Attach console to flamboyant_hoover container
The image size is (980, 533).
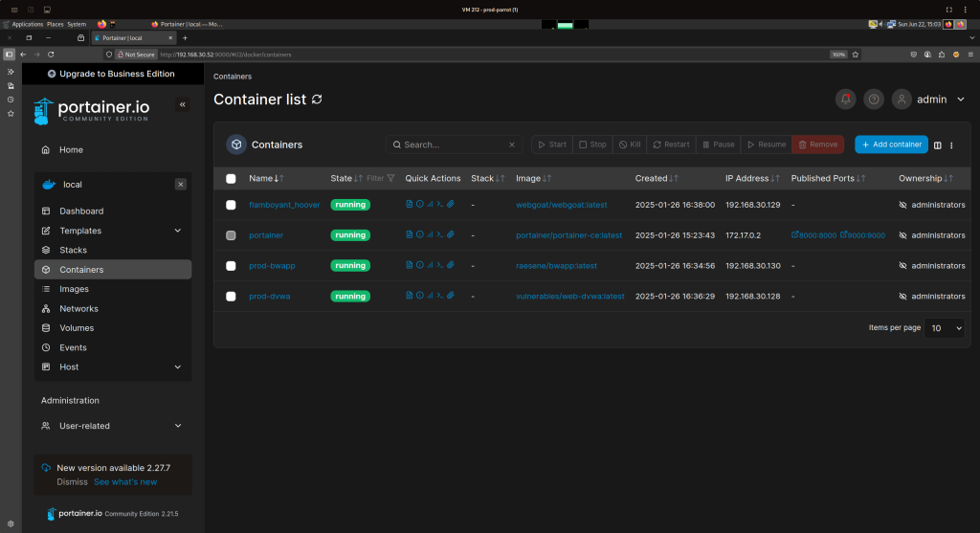pyautogui.click(x=451, y=205)
